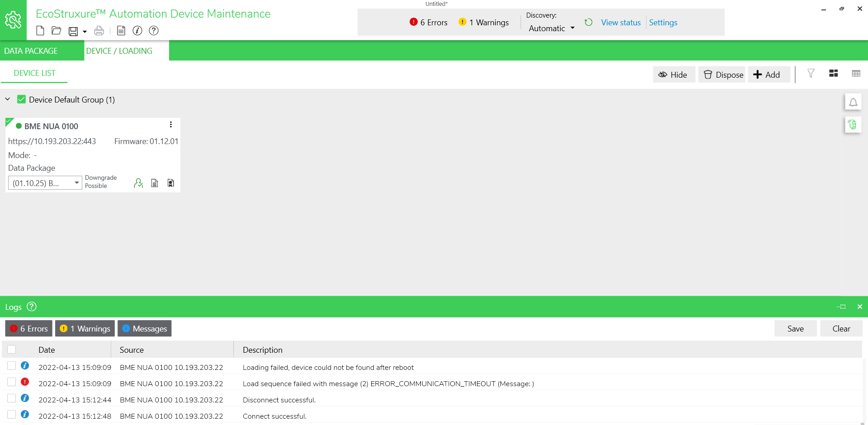Switch to table list view
Screen dimensions: 868x425
pyautogui.click(x=856, y=74)
